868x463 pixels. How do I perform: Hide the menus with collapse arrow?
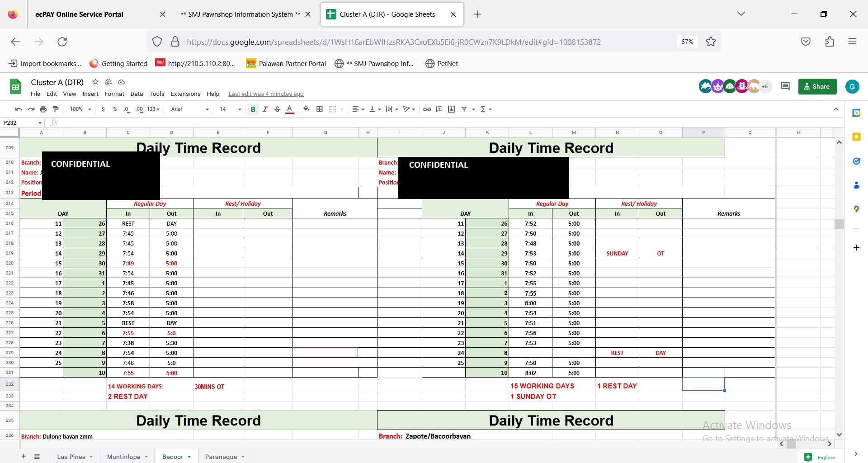pos(836,109)
